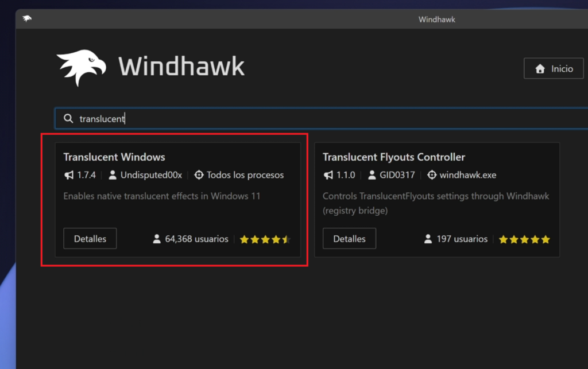Click megaphone version icon beside 1.7.4
Screen dimensions: 588x369
pos(69,175)
